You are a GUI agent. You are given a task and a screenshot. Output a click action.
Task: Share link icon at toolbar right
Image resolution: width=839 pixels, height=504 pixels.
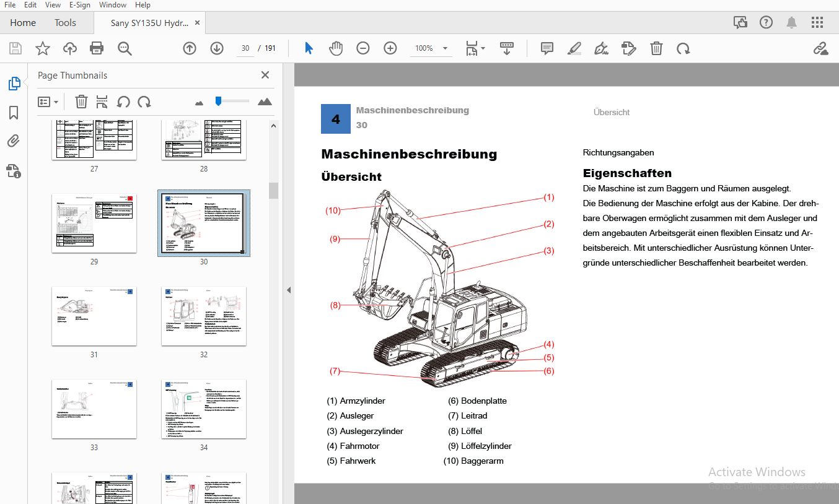[820, 48]
